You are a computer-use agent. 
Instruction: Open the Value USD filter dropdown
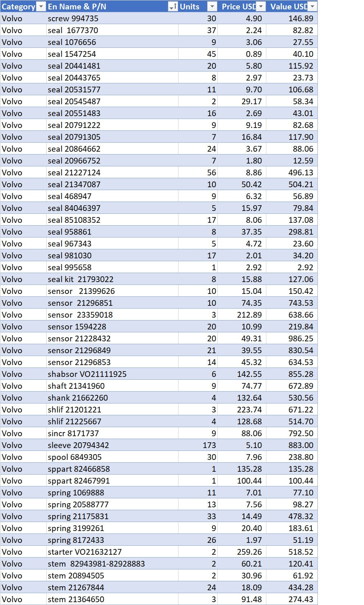coord(313,7)
